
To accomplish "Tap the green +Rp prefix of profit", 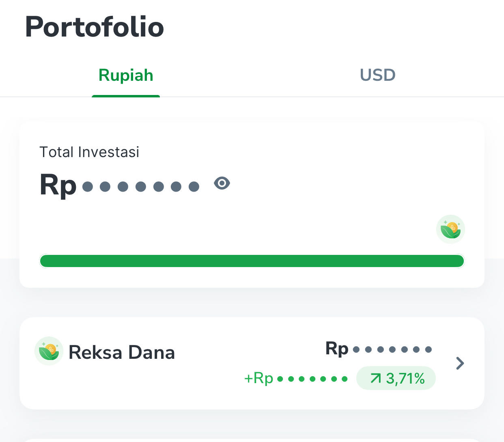I will pos(258,379).
